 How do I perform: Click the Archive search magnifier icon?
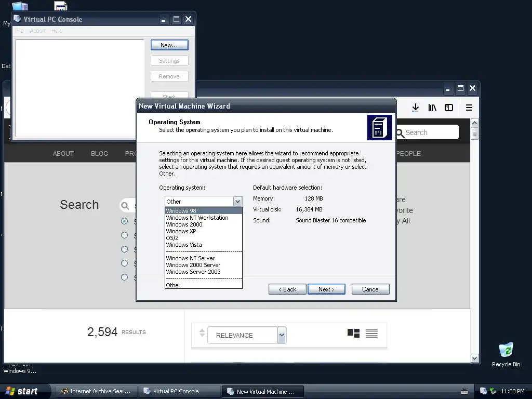(125, 206)
